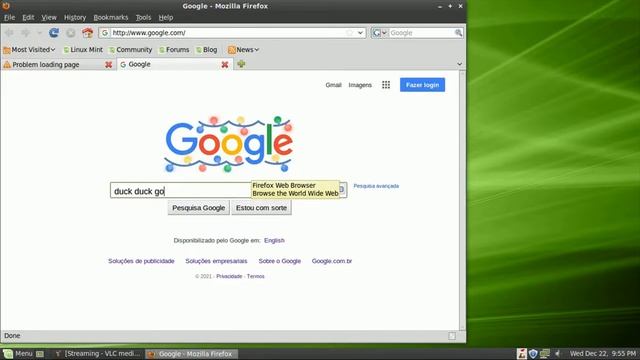The image size is (640, 360).
Task: Switch to Streaming - VLC taskbar window
Action: 97,353
